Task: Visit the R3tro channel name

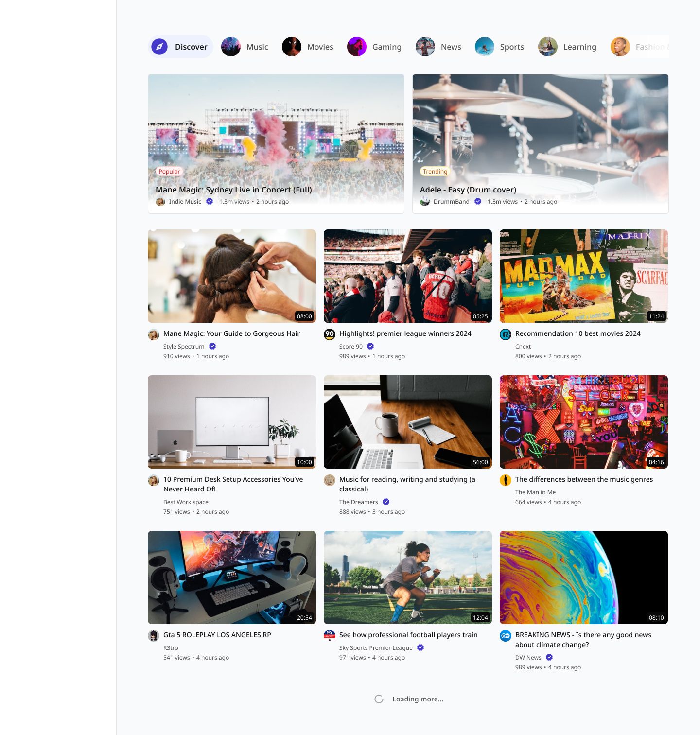Action: [171, 647]
